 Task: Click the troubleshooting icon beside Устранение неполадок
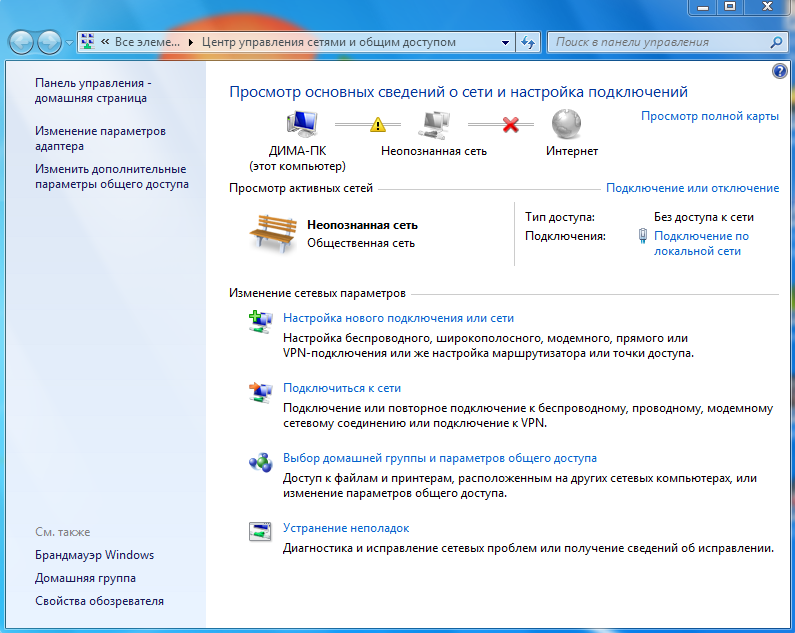[261, 532]
